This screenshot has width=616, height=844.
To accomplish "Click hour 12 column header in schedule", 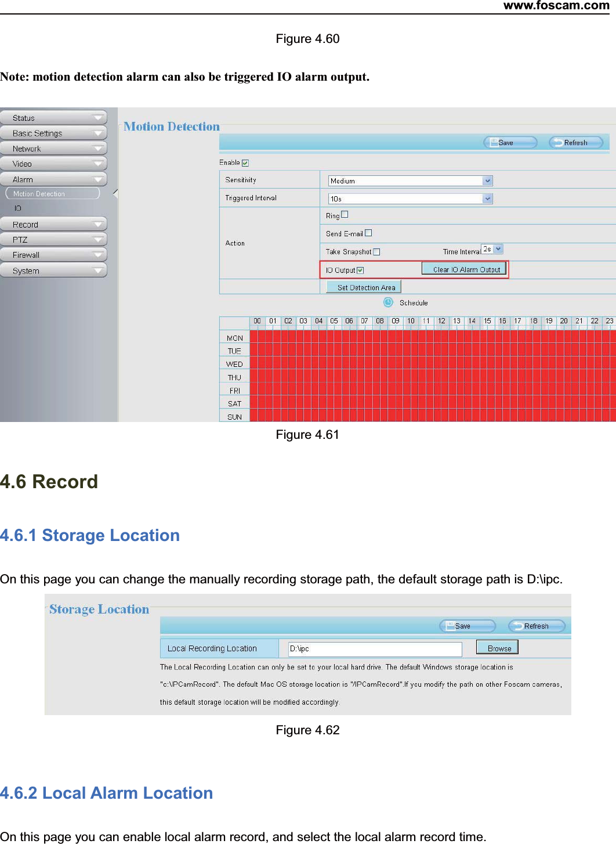I will [442, 321].
